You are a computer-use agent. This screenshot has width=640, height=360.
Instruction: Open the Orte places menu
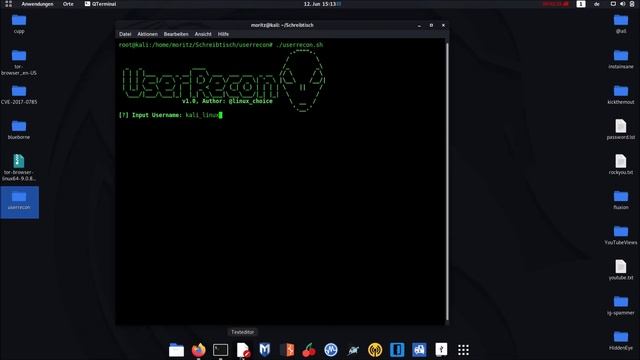(68, 4)
